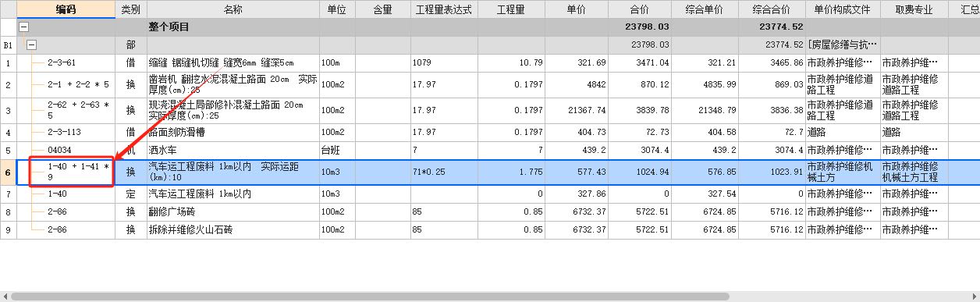
Task: Collapse the 整个项目 root row
Action: [x=24, y=27]
